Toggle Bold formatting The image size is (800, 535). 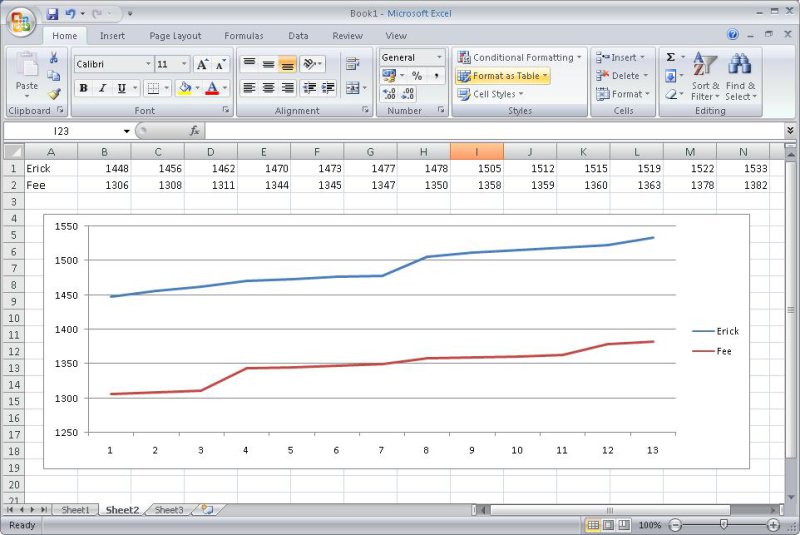click(x=83, y=88)
